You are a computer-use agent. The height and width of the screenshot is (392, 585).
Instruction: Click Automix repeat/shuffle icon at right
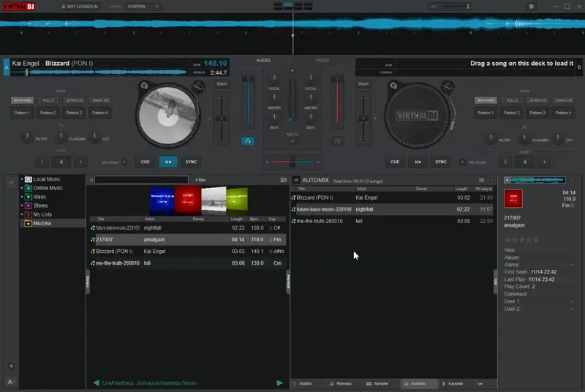click(x=481, y=180)
